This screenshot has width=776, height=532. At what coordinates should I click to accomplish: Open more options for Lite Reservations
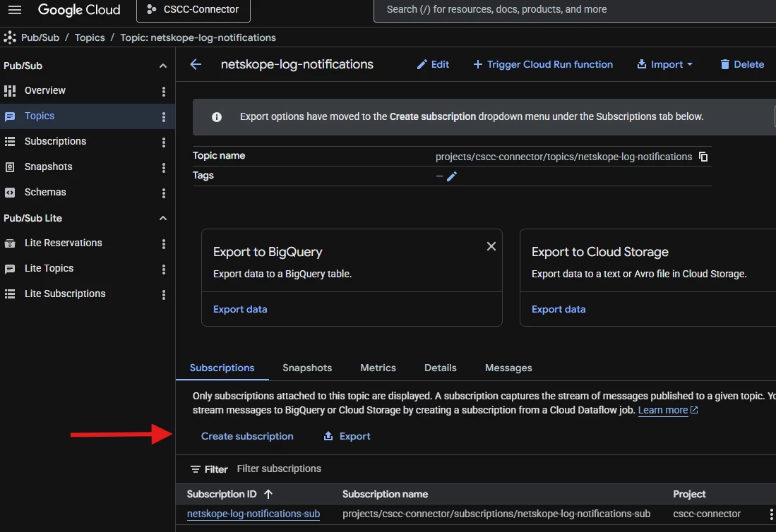tap(164, 243)
